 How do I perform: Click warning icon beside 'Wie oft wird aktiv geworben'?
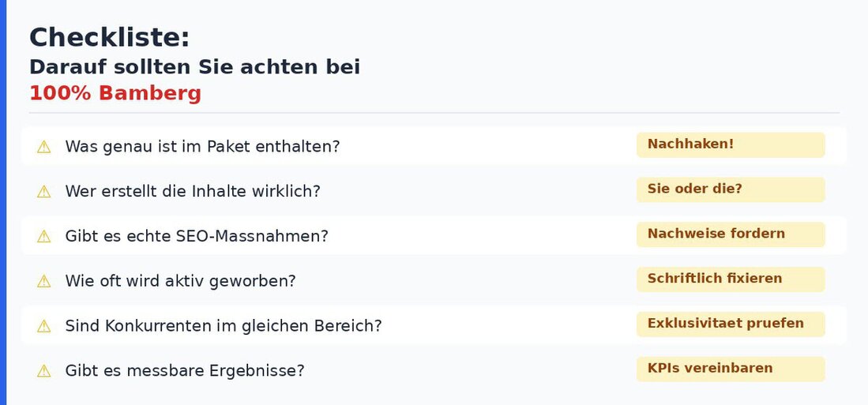[44, 281]
